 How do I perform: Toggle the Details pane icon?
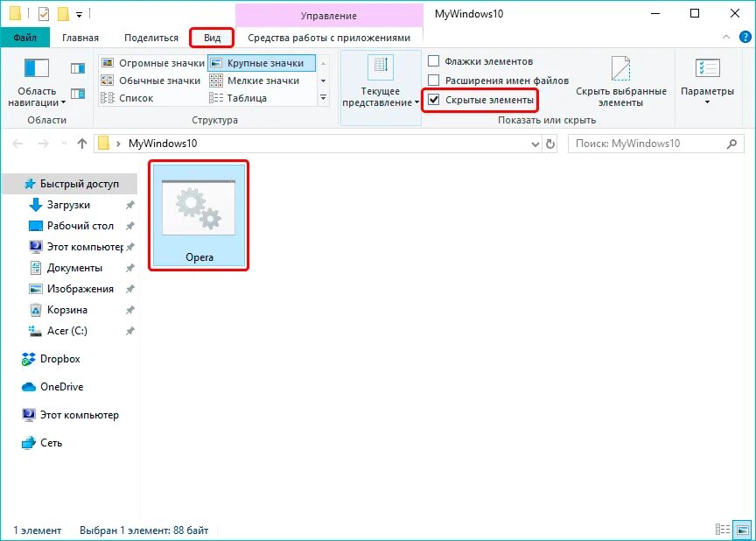(78, 94)
